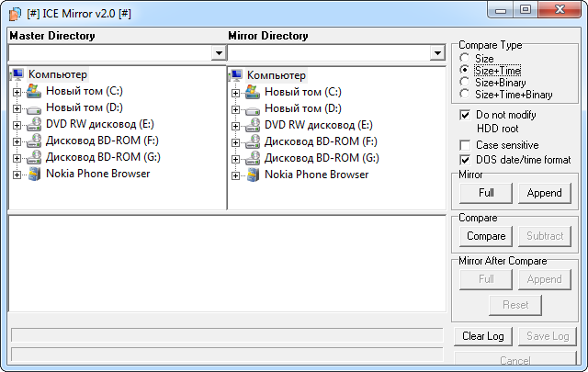This screenshot has height=372, width=588.
Task: Click BD-ROM G: drive icon in Mirror tree
Action: (253, 158)
